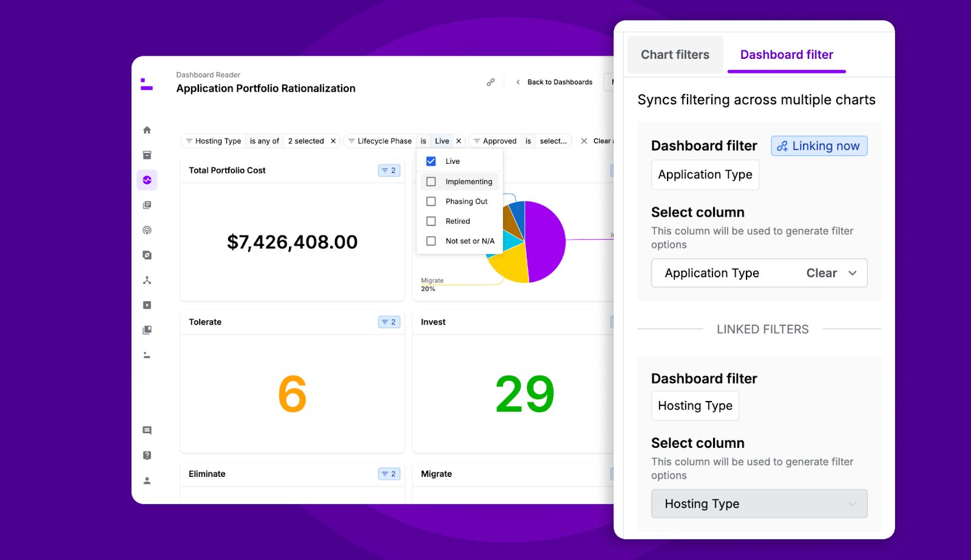Click the help question-mark icon in the sidebar

coord(146,455)
